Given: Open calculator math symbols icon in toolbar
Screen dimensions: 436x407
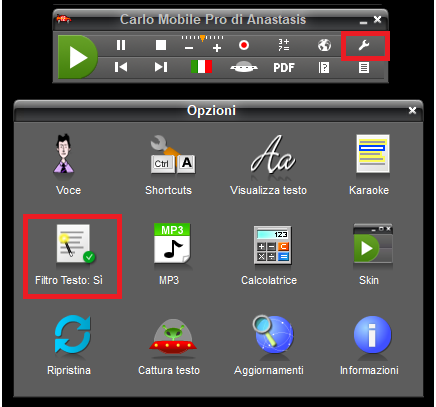Looking at the screenshot, I should point(284,45).
